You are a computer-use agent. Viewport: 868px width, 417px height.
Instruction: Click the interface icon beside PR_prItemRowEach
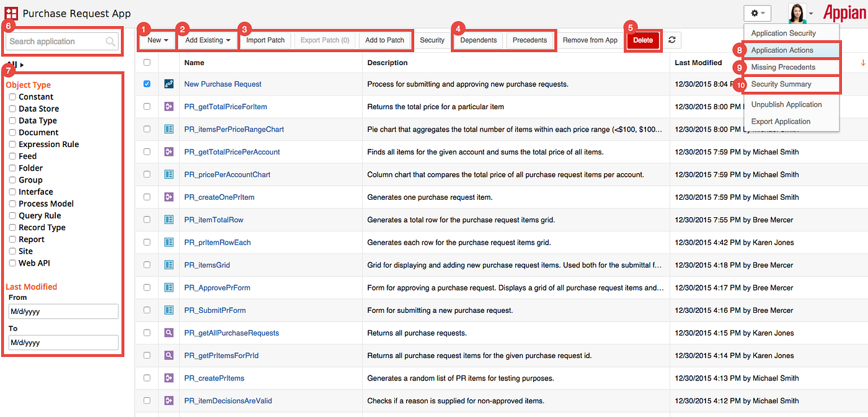click(169, 242)
